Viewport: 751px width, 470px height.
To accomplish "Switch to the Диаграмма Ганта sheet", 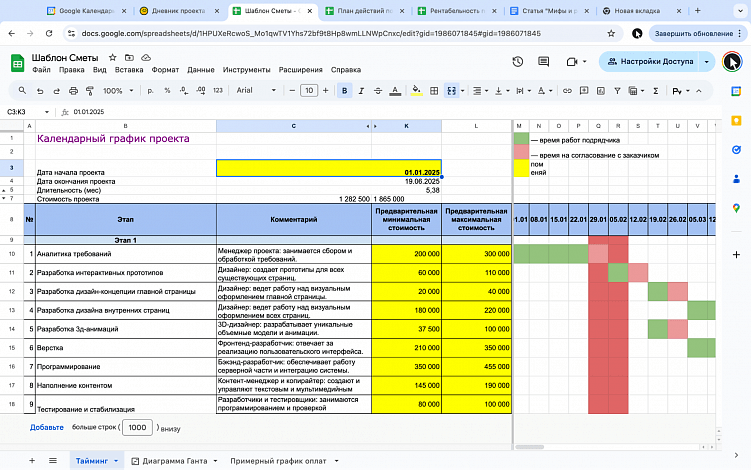I will (x=175, y=460).
